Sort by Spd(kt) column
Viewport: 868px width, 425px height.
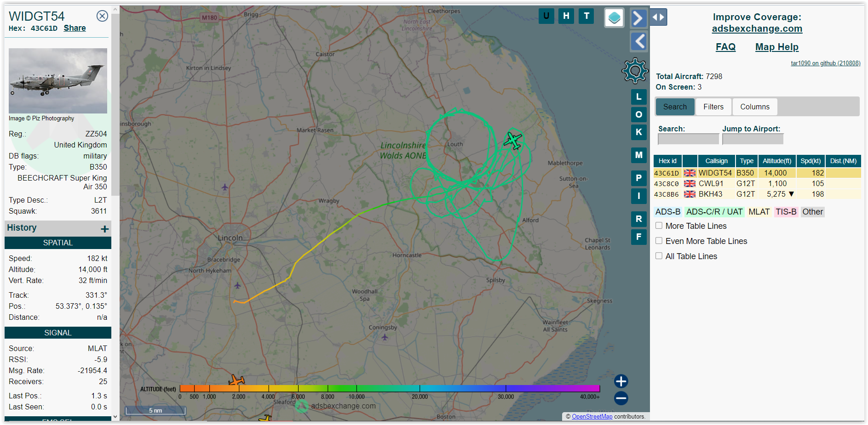point(811,161)
